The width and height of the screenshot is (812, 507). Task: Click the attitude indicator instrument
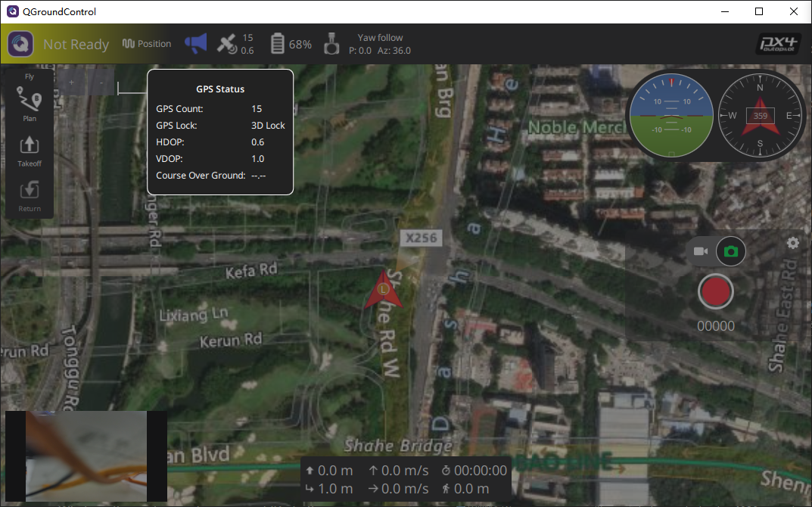(x=672, y=115)
